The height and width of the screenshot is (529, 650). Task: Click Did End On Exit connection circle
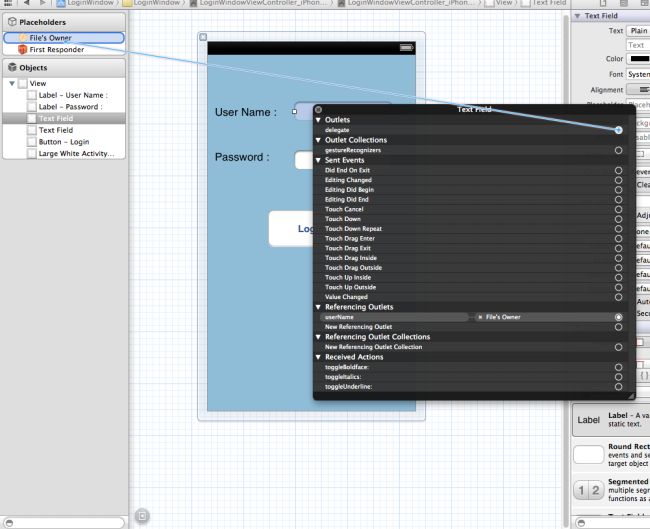point(618,170)
